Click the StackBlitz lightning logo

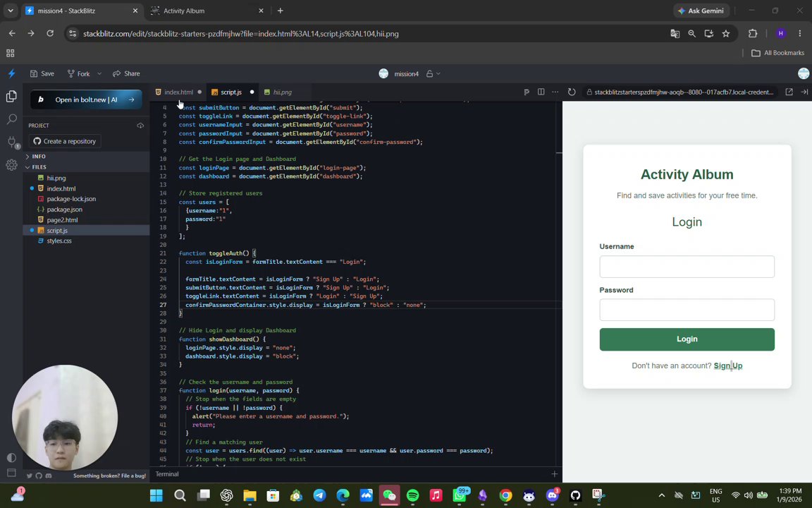coord(11,73)
